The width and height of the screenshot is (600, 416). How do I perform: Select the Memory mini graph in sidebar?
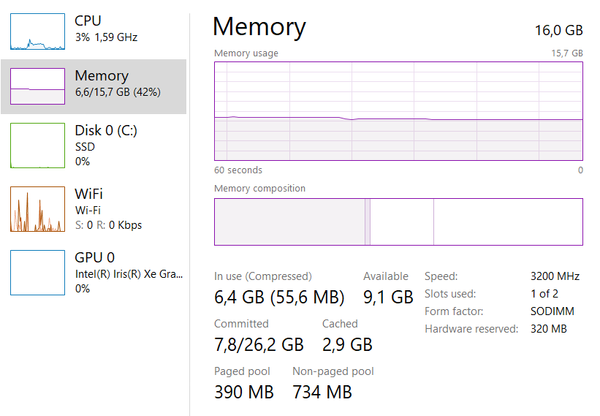(x=37, y=87)
